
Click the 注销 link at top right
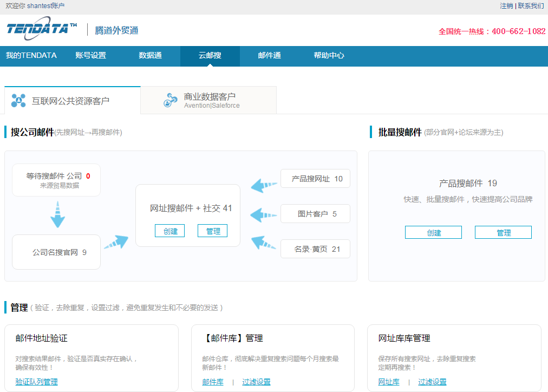click(506, 6)
